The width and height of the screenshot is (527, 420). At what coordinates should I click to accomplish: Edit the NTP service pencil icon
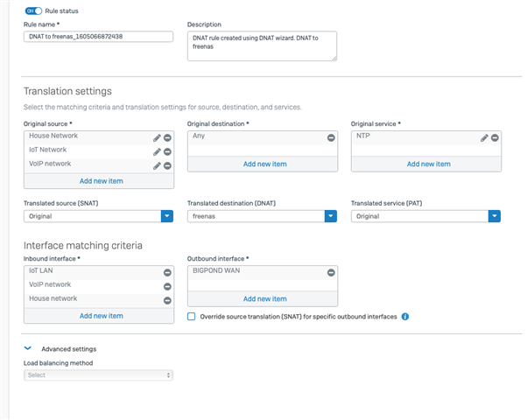tap(484, 137)
